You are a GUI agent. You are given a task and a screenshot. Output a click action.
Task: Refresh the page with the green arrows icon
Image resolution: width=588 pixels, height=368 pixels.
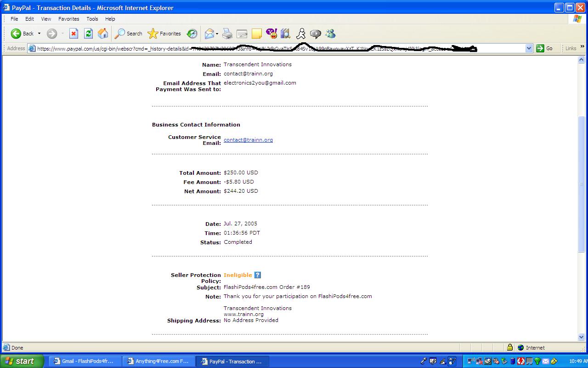[x=88, y=34]
